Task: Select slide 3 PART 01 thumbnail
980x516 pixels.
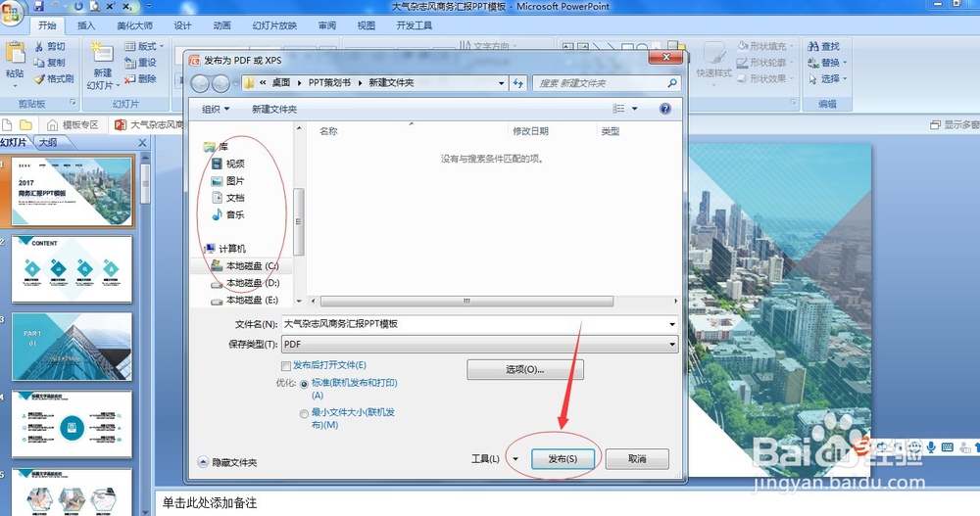Action: coord(72,347)
